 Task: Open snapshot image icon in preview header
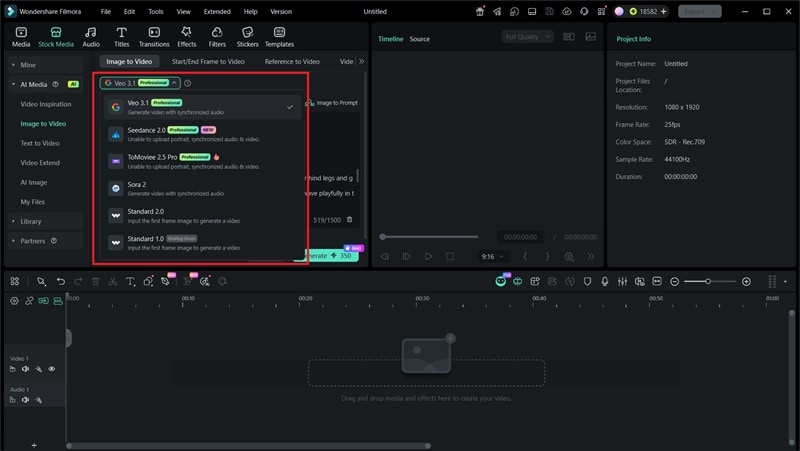click(591, 37)
